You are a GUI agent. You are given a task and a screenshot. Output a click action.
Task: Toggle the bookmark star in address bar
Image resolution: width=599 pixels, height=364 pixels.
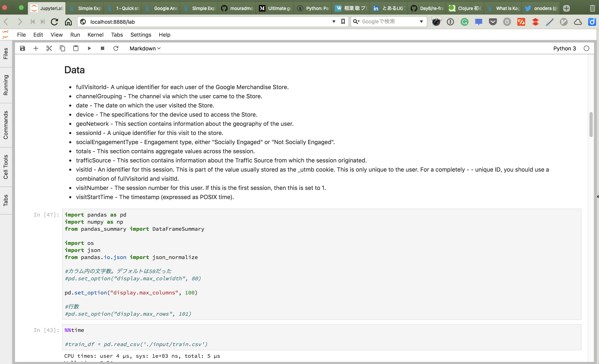pyautogui.click(x=343, y=22)
